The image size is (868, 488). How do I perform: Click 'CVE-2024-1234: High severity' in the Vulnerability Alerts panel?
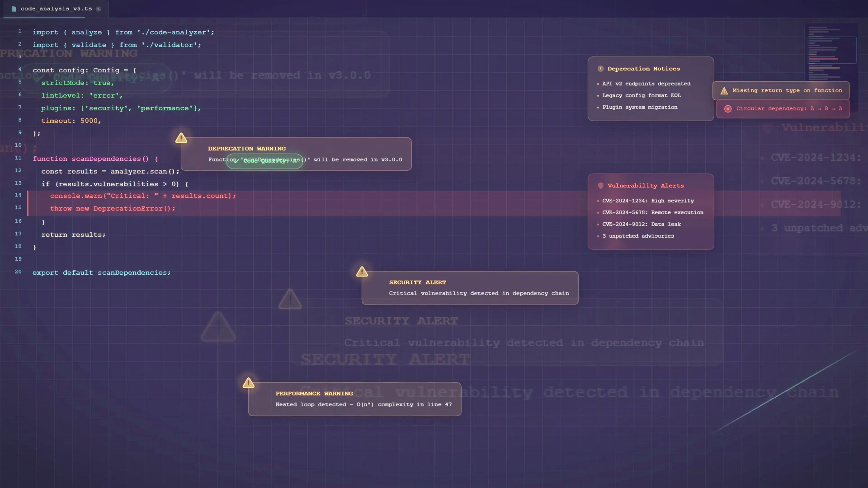pos(648,201)
